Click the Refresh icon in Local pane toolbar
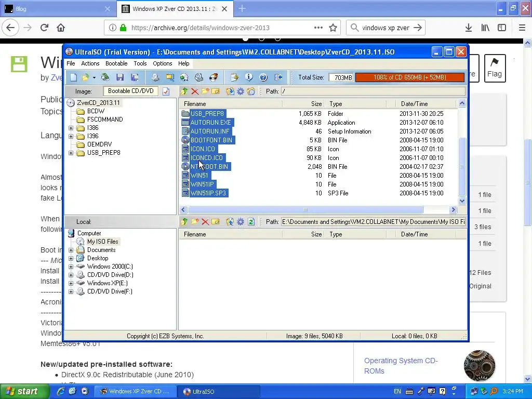 click(251, 221)
